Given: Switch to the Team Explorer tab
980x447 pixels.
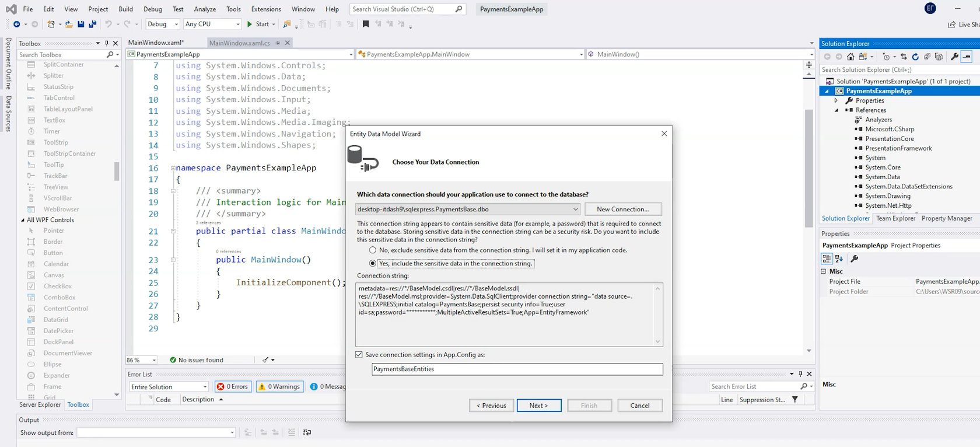Looking at the screenshot, I should click(x=895, y=218).
